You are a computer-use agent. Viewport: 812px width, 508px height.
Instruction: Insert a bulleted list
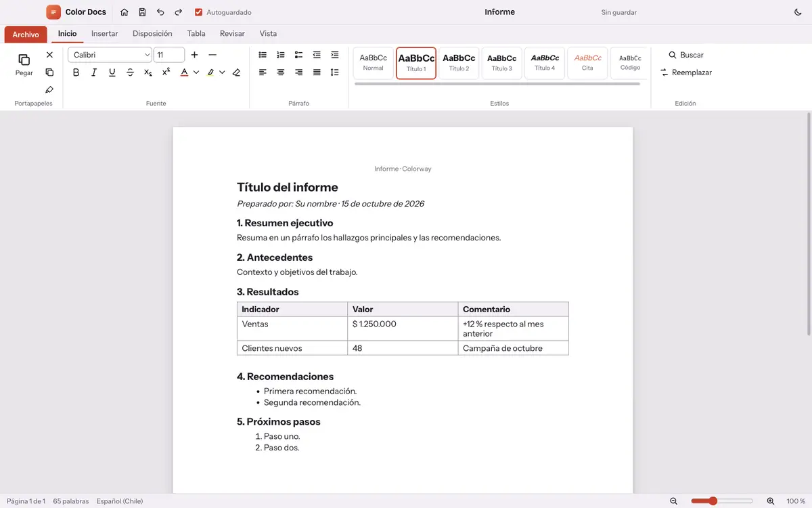click(263, 55)
